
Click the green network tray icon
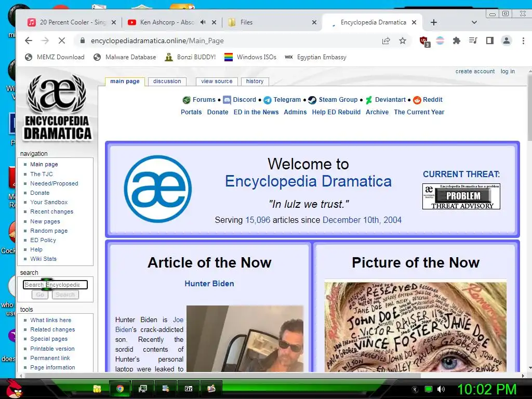tap(429, 389)
